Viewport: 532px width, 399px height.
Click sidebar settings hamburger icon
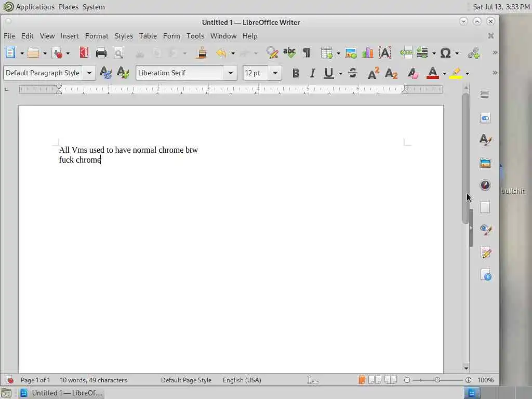tap(485, 95)
